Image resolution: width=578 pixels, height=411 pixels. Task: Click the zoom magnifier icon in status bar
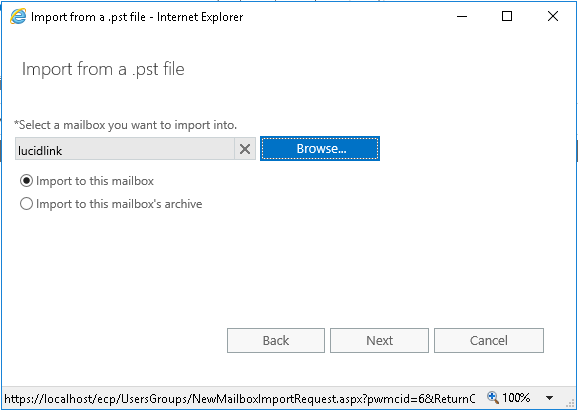pos(492,397)
